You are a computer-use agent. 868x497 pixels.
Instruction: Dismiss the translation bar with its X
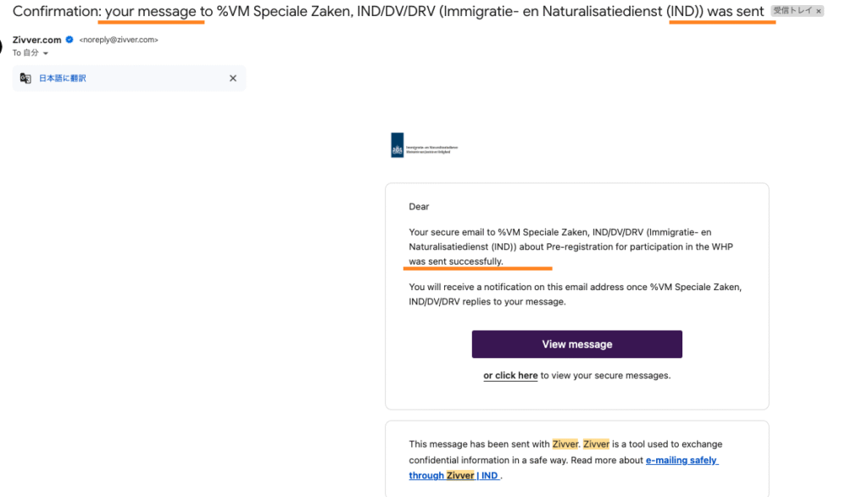(x=233, y=78)
